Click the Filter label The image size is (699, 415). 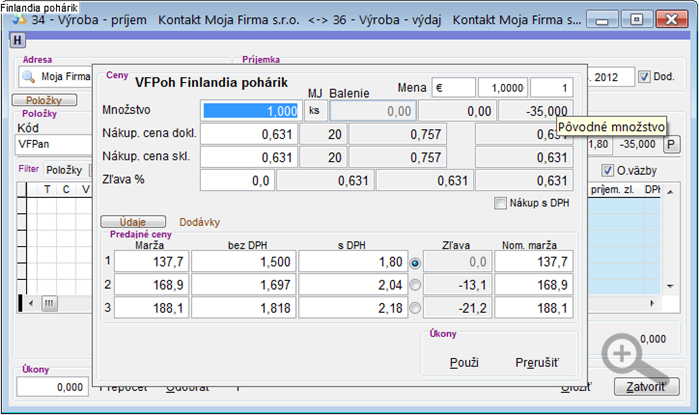[29, 169]
